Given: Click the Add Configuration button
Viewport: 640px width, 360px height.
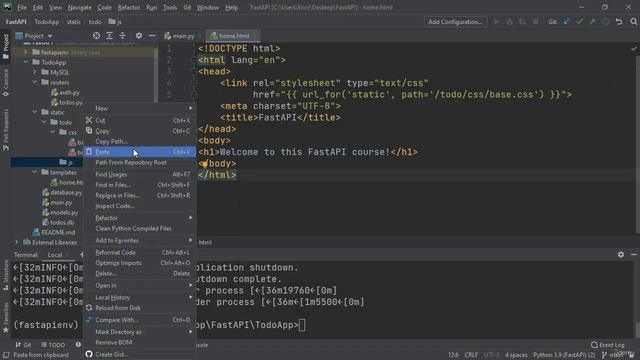Looking at the screenshot, I should pyautogui.click(x=455, y=22).
